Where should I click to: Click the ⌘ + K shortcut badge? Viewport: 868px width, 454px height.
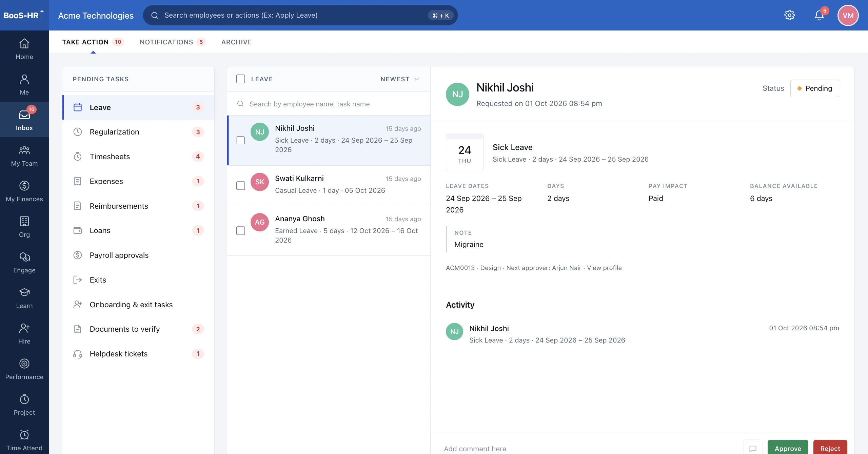tap(440, 15)
